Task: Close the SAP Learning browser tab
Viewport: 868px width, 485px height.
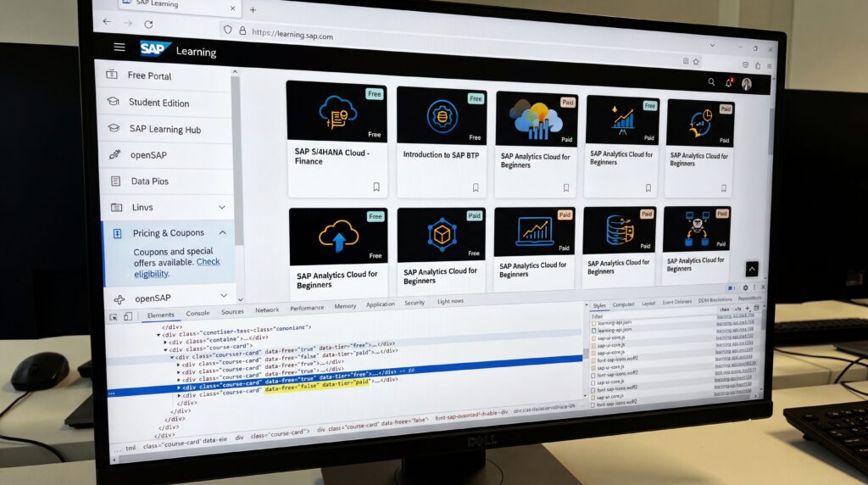Action: pyautogui.click(x=232, y=8)
